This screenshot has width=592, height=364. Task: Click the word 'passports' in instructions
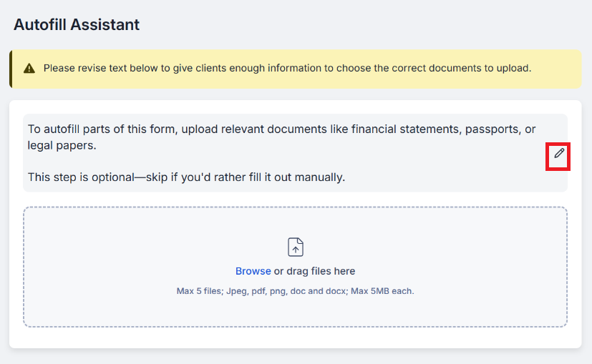pyautogui.click(x=492, y=129)
